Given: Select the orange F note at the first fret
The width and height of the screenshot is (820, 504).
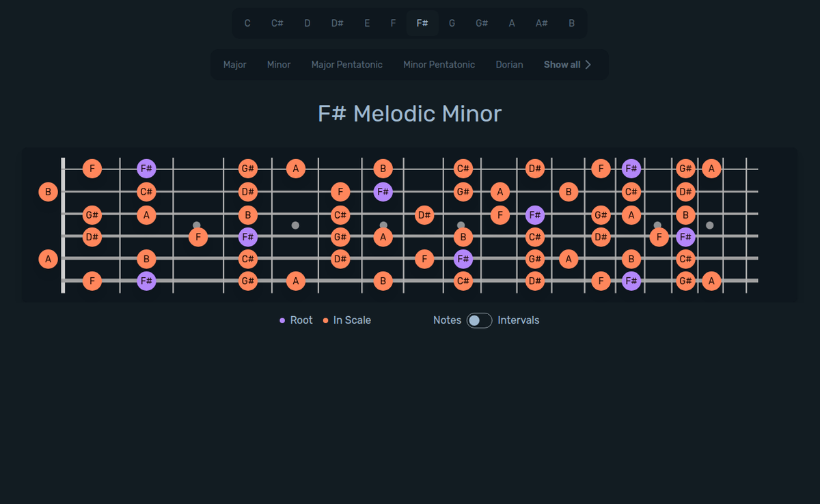Looking at the screenshot, I should point(92,168).
